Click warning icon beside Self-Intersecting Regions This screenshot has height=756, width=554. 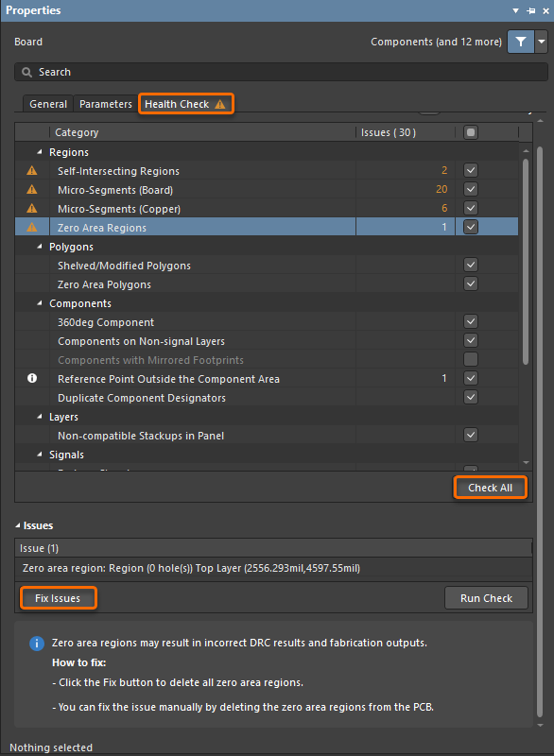point(32,170)
